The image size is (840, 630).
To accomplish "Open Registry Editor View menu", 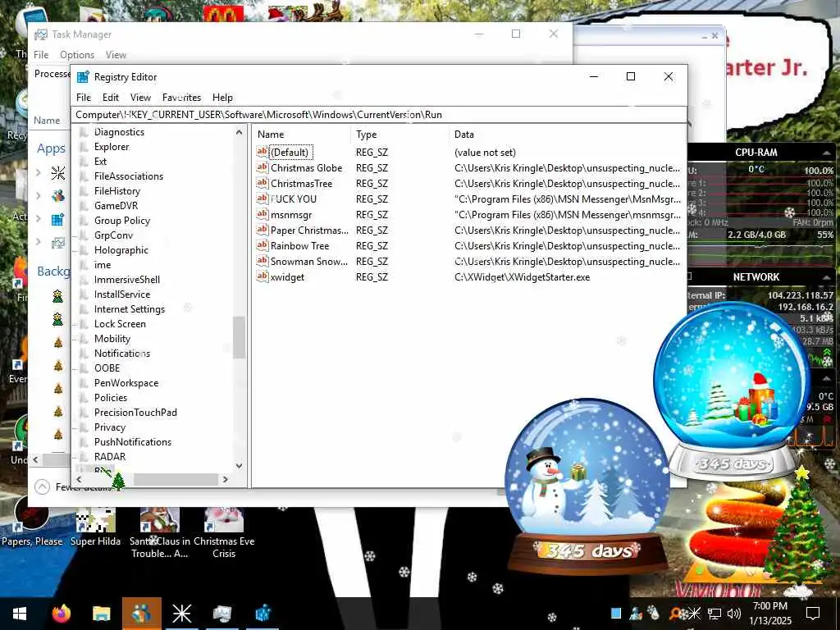I will (x=140, y=98).
